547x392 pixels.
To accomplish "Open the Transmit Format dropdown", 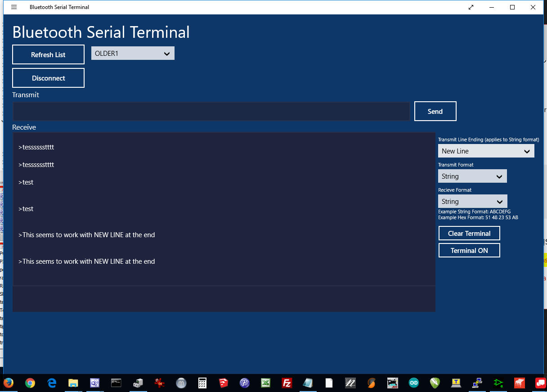I will pyautogui.click(x=472, y=176).
